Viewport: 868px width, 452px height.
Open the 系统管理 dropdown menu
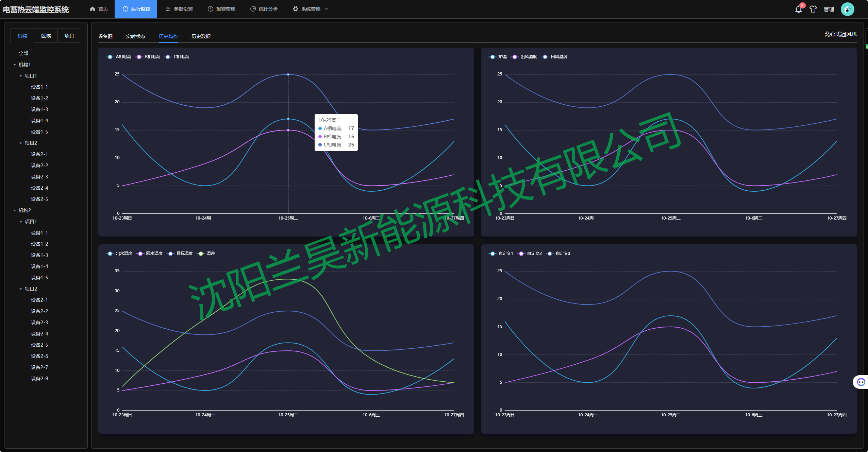[x=311, y=9]
